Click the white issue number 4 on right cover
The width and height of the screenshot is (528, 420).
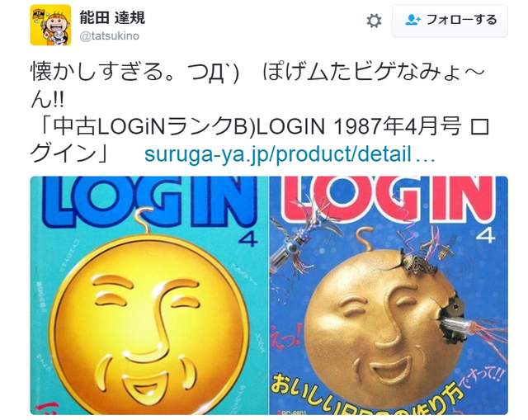pos(486,236)
